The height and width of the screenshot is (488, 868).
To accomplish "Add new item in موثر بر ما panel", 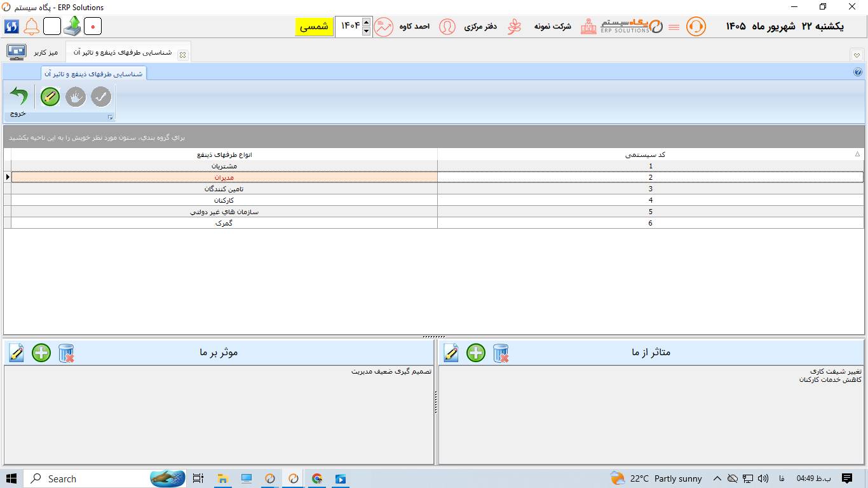I will point(41,353).
